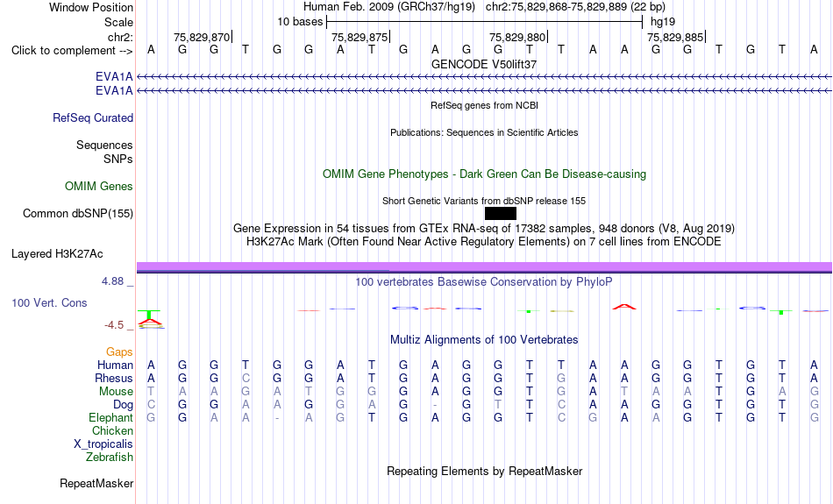Screen dimensions: 833x504
Task: Click the 'RefSeq genes from NCBI' title
Action: point(485,105)
